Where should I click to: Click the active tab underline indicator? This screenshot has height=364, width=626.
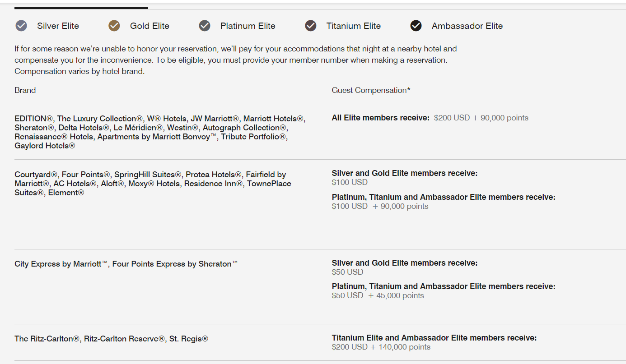point(81,8)
